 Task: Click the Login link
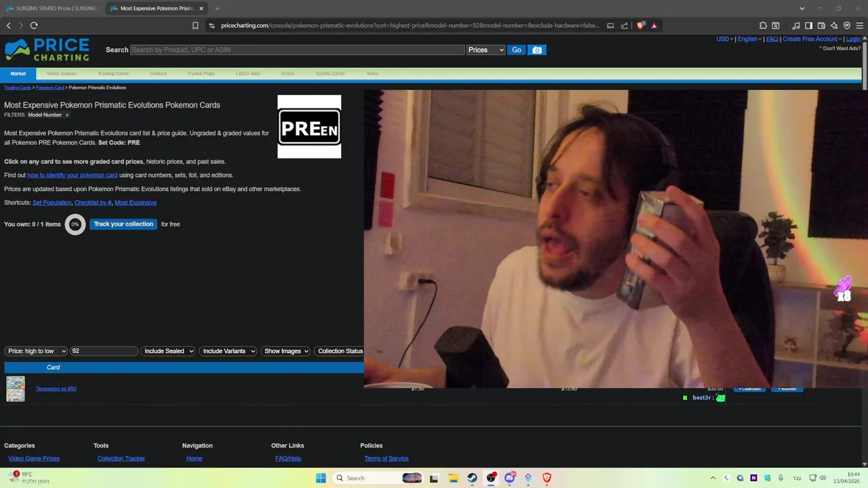point(853,39)
